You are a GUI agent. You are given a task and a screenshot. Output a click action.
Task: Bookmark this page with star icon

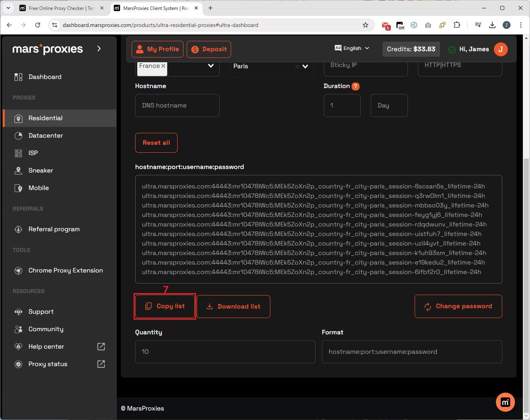click(365, 25)
